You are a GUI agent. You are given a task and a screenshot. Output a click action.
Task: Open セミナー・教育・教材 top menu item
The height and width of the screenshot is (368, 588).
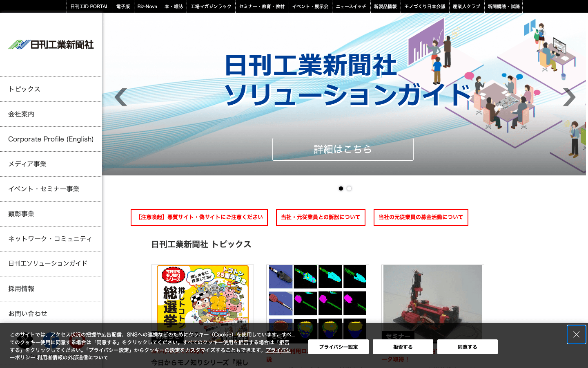pyautogui.click(x=262, y=7)
